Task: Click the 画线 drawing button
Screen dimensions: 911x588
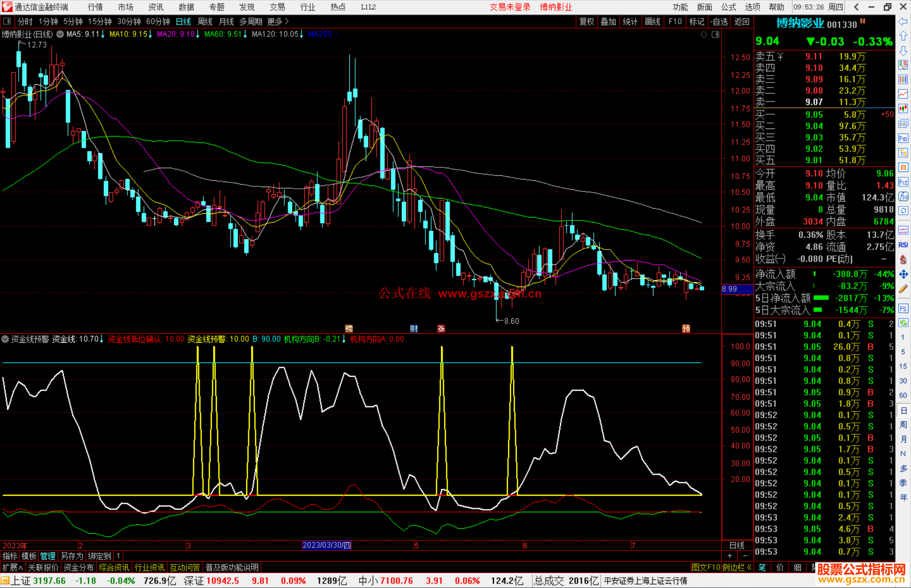Action: pos(652,21)
